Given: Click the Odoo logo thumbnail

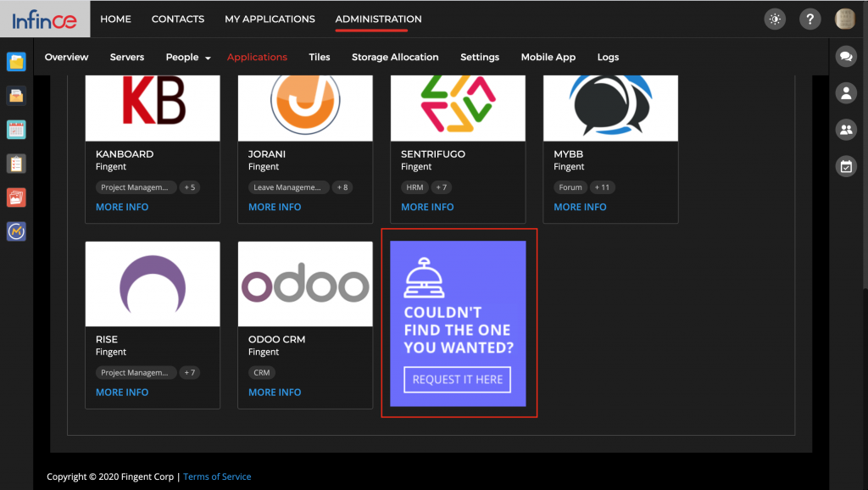Looking at the screenshot, I should click(x=305, y=284).
